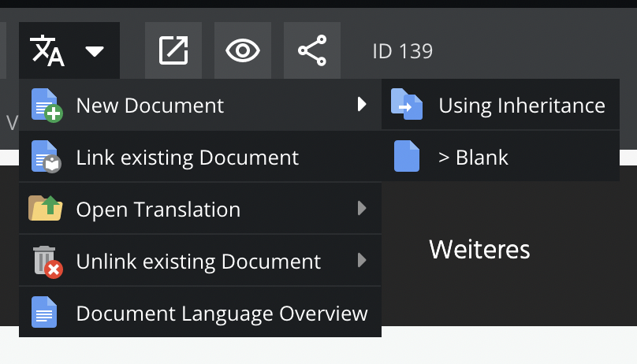This screenshot has height=364, width=637.
Task: Click the ID 139 label
Action: coord(402,52)
